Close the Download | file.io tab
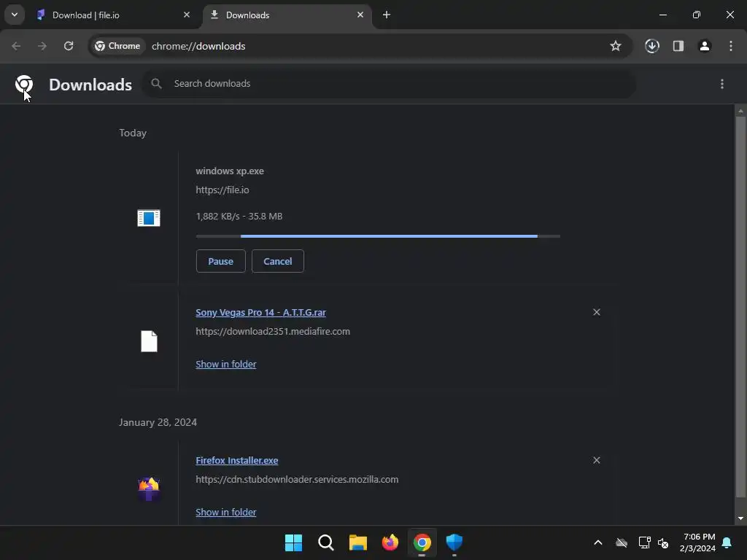Image resolution: width=747 pixels, height=560 pixels. point(187,15)
